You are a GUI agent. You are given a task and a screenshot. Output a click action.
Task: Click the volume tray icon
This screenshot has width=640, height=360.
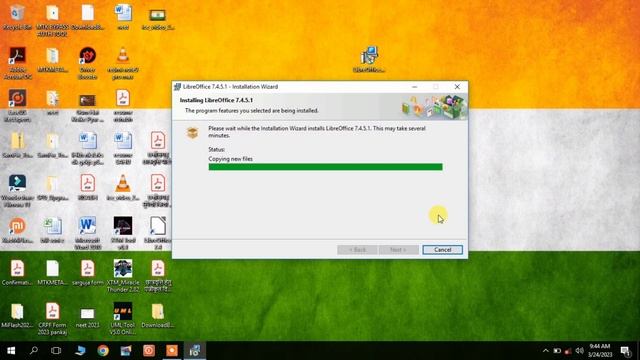coord(579,351)
